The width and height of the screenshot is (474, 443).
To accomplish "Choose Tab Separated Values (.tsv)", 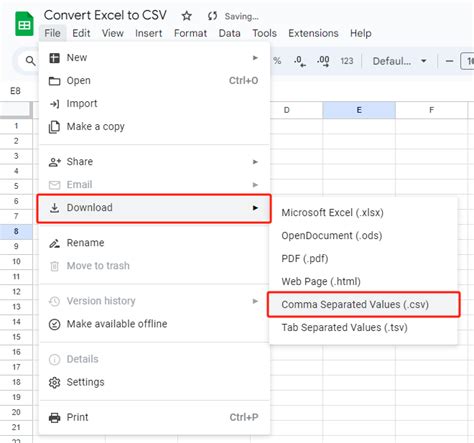I will click(363, 328).
